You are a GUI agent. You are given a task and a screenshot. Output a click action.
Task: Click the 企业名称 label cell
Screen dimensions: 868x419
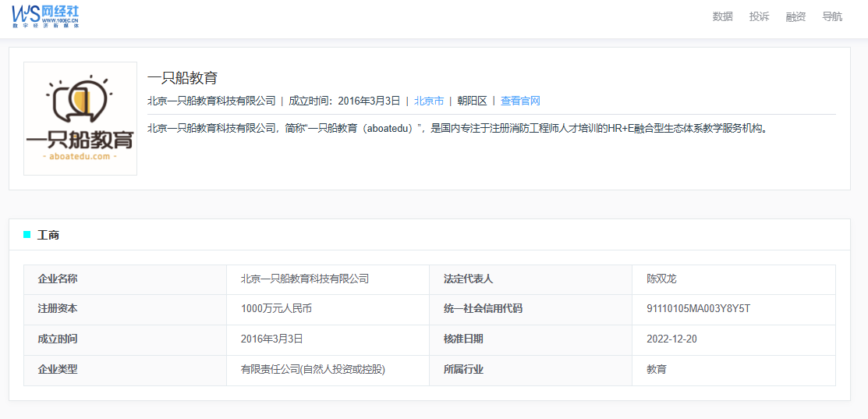point(125,279)
